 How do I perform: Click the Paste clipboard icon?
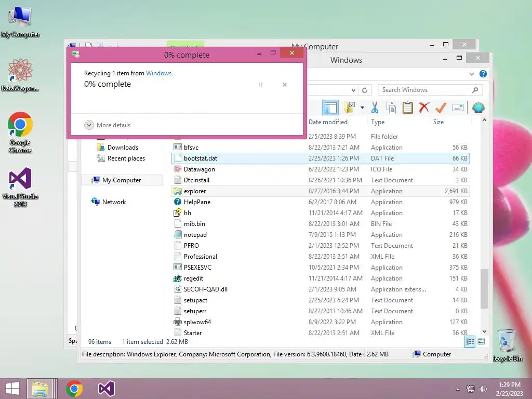pos(407,108)
